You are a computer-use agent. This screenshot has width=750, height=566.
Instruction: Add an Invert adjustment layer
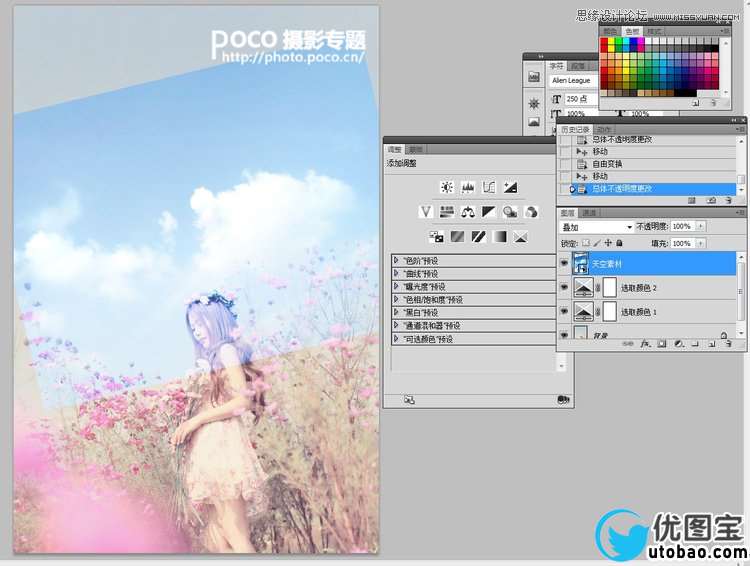[x=436, y=236]
